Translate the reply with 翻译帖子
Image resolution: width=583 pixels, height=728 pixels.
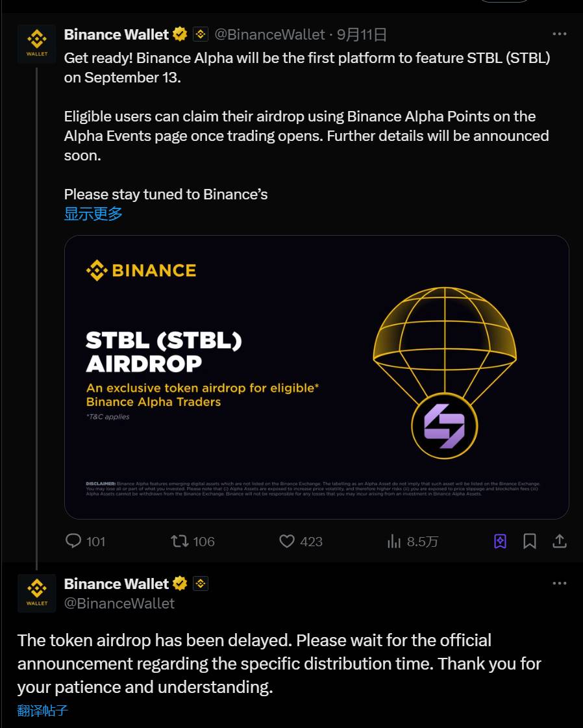point(43,710)
